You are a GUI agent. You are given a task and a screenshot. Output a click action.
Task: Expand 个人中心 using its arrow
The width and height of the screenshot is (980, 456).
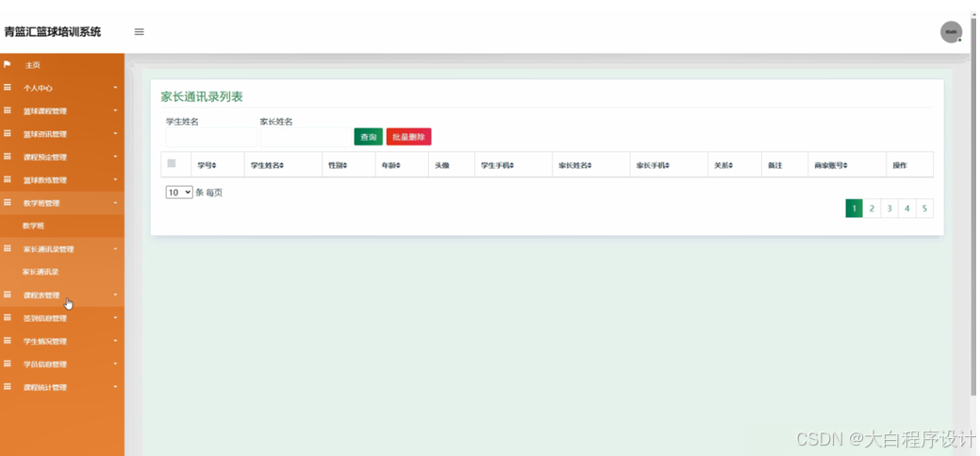pos(116,88)
